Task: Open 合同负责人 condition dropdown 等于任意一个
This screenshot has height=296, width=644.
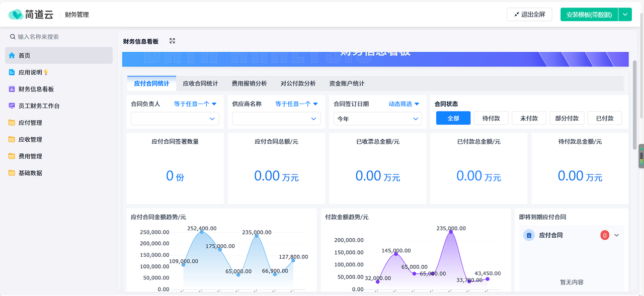Action: coord(195,104)
